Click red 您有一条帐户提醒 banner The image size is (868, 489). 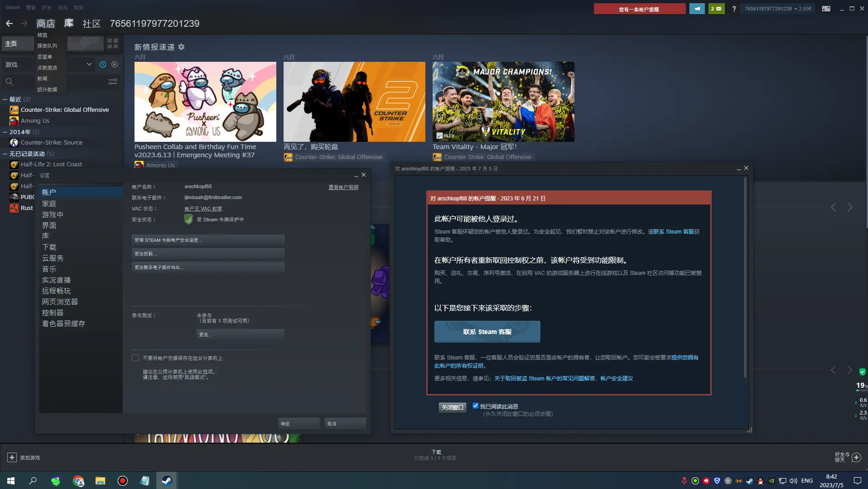[639, 9]
